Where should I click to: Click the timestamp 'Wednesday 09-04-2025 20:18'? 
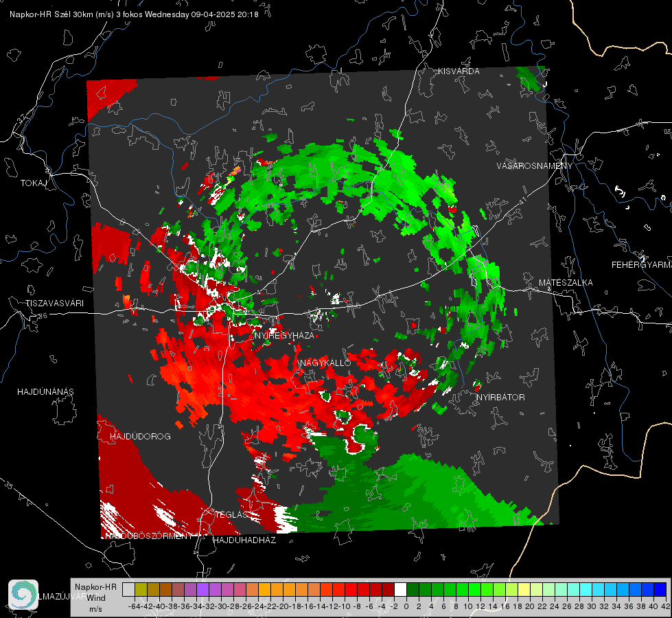click(201, 14)
